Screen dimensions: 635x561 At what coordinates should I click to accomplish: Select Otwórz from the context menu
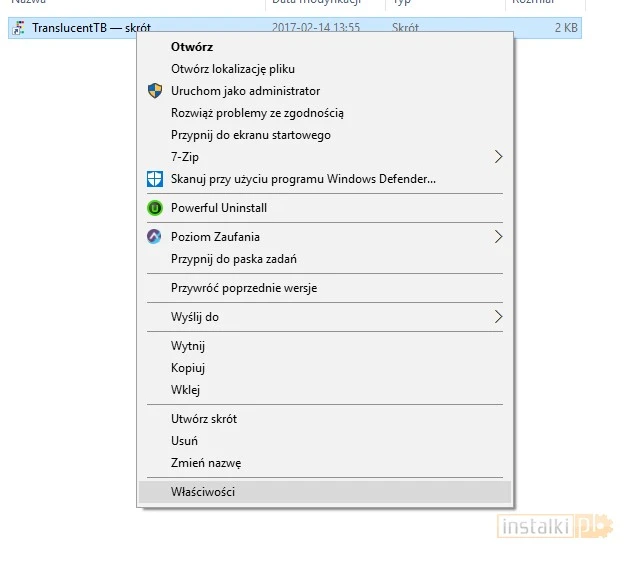[x=192, y=47]
